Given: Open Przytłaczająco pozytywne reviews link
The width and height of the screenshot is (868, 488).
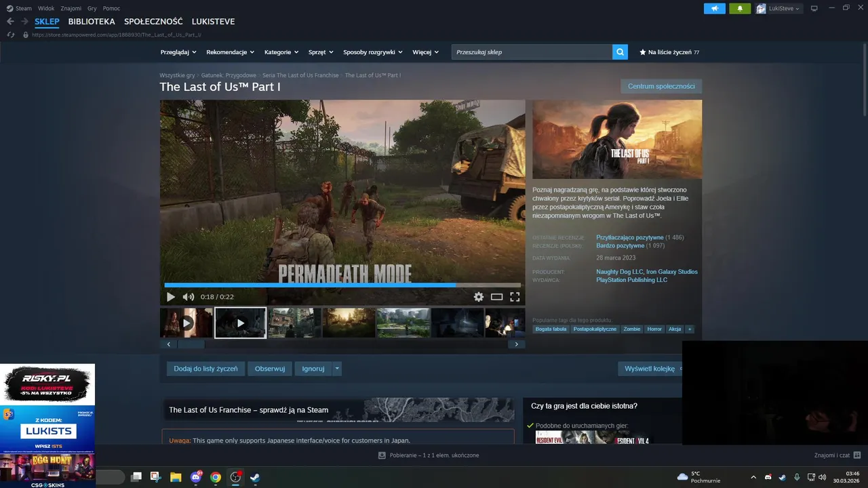Looking at the screenshot, I should [630, 238].
